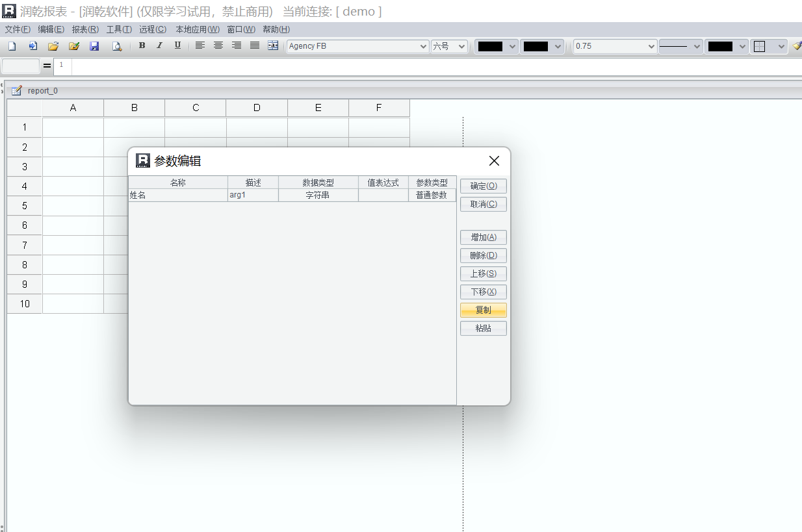Open the 帮助(H) menu
The width and height of the screenshot is (802, 532).
coord(276,29)
